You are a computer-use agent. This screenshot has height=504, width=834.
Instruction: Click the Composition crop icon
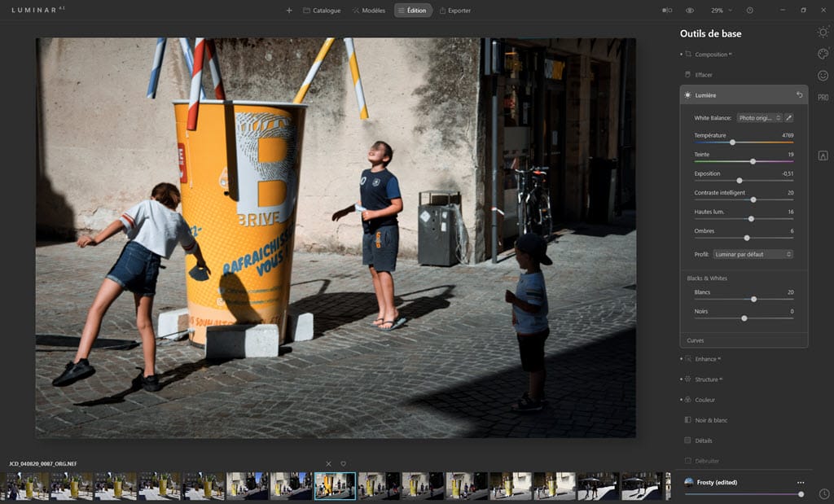point(688,54)
